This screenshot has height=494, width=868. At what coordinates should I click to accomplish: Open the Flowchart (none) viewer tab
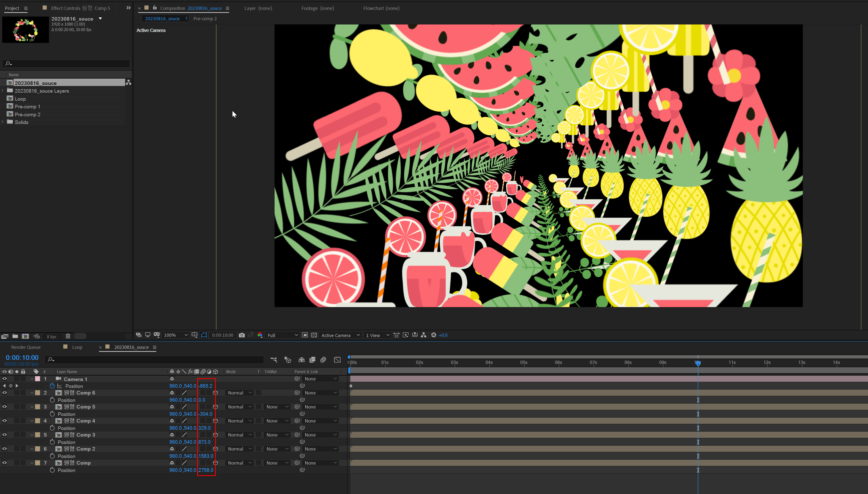tap(381, 8)
